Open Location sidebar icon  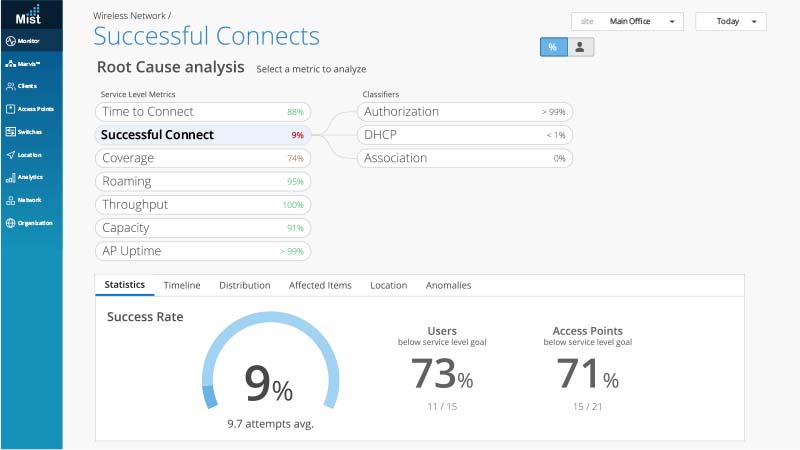pos(11,155)
